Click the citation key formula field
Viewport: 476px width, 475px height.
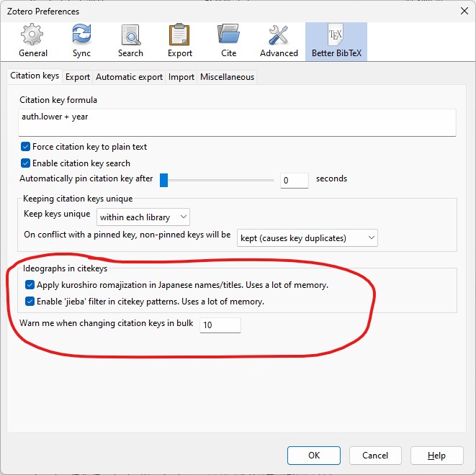coord(237,122)
